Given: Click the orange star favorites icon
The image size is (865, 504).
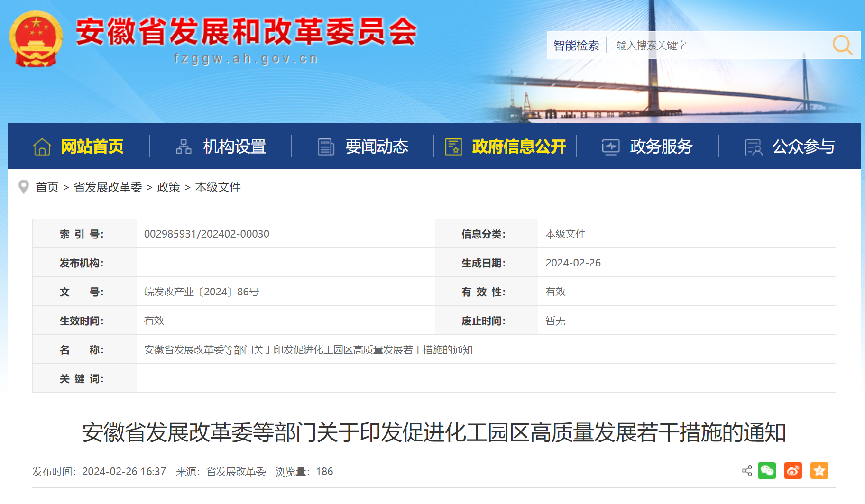Looking at the screenshot, I should (819, 471).
